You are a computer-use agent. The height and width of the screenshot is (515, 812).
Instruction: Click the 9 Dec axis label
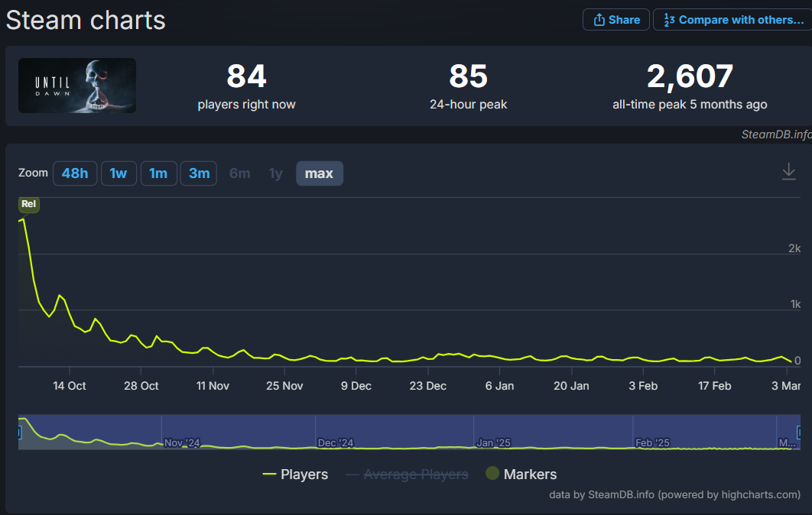pos(356,386)
